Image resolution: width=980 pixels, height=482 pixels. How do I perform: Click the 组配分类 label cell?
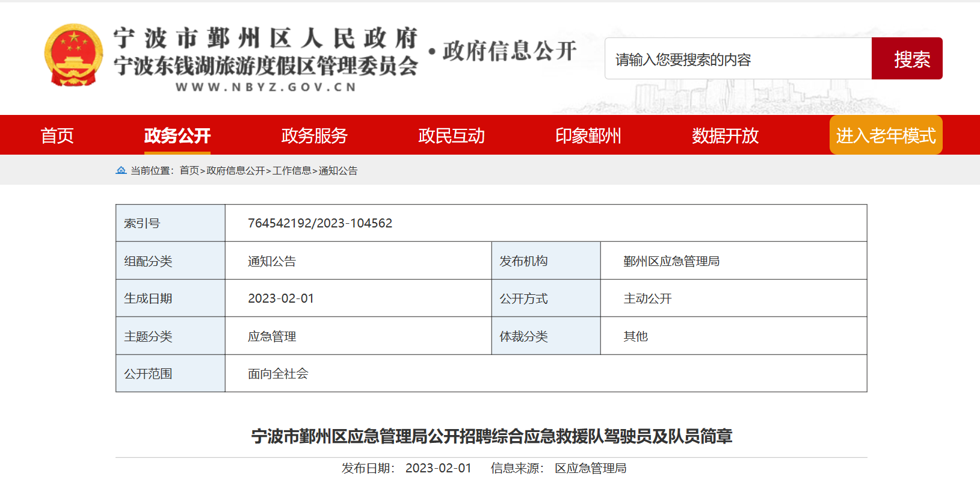171,261
